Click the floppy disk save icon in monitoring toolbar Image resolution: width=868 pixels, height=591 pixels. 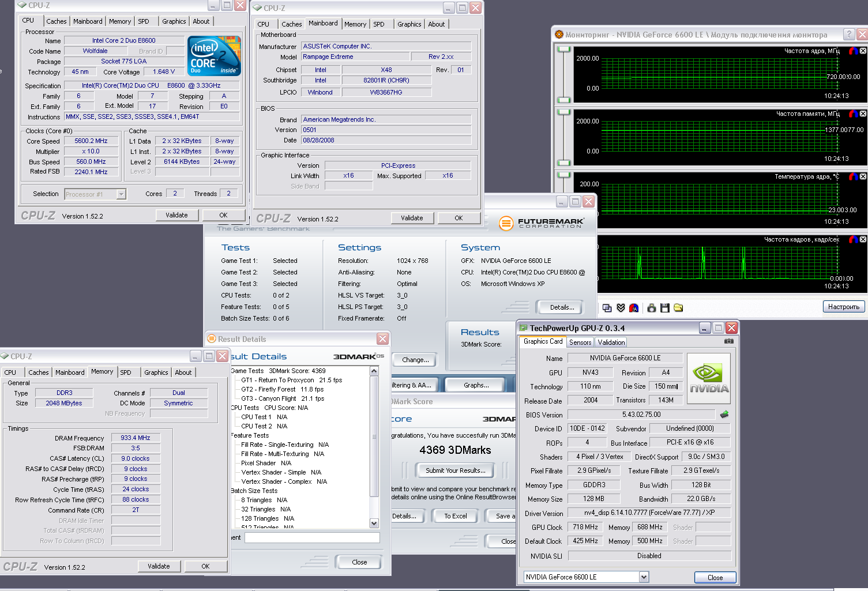coord(665,308)
